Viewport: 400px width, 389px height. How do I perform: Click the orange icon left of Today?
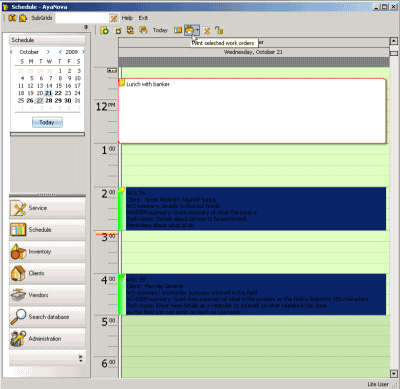[143, 30]
